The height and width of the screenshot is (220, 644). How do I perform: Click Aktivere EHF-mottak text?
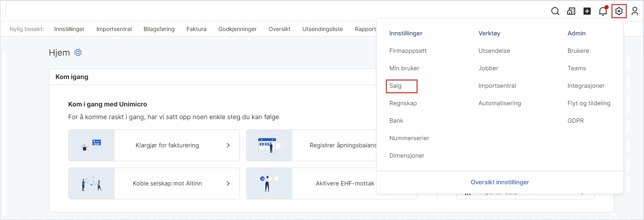tap(345, 183)
